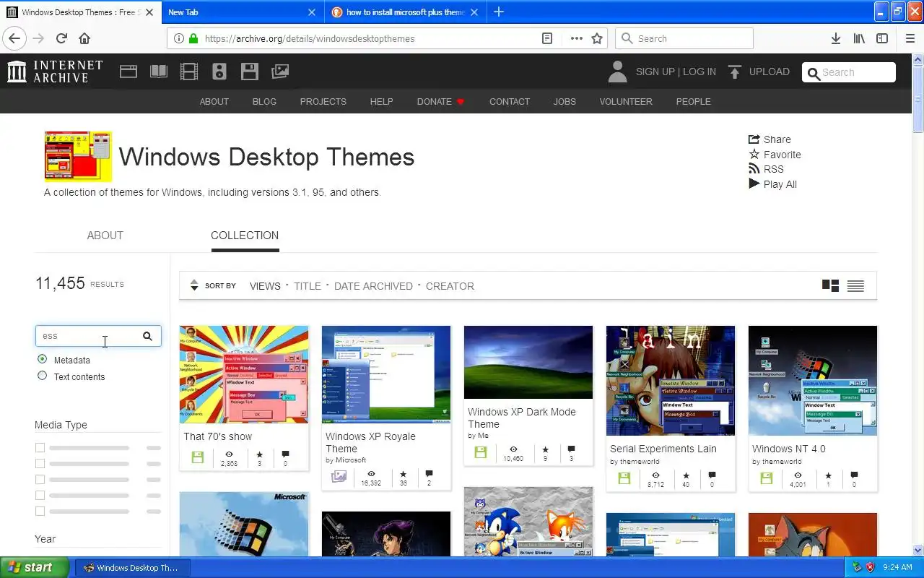Switch to tile grid view icon
This screenshot has height=578, width=924.
(830, 285)
